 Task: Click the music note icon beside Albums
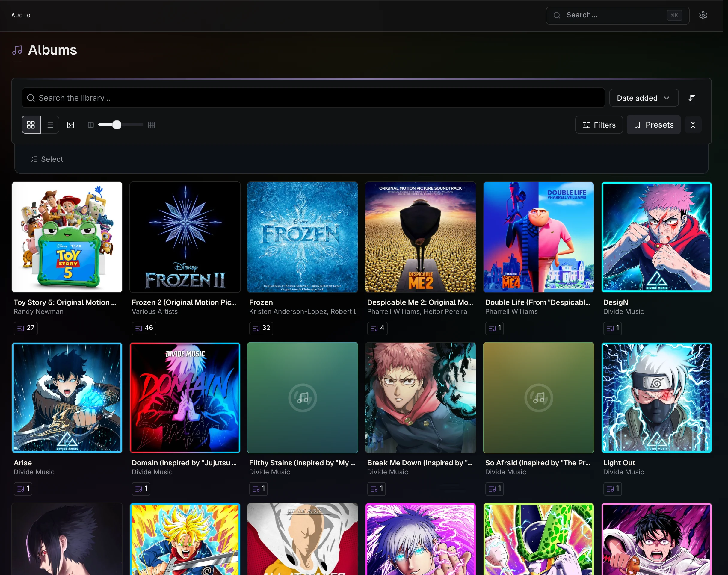click(17, 50)
